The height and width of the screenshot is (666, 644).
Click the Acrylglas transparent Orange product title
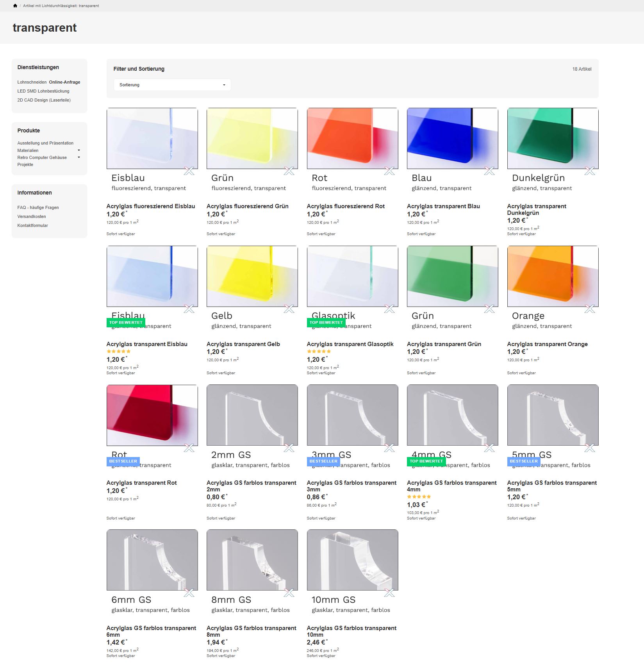(547, 344)
